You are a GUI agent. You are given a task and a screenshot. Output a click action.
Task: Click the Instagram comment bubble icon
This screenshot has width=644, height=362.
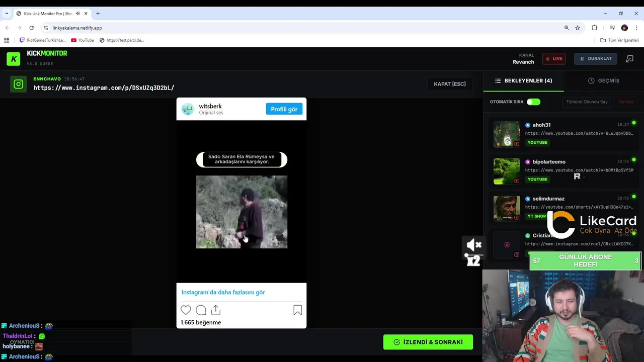point(201,310)
